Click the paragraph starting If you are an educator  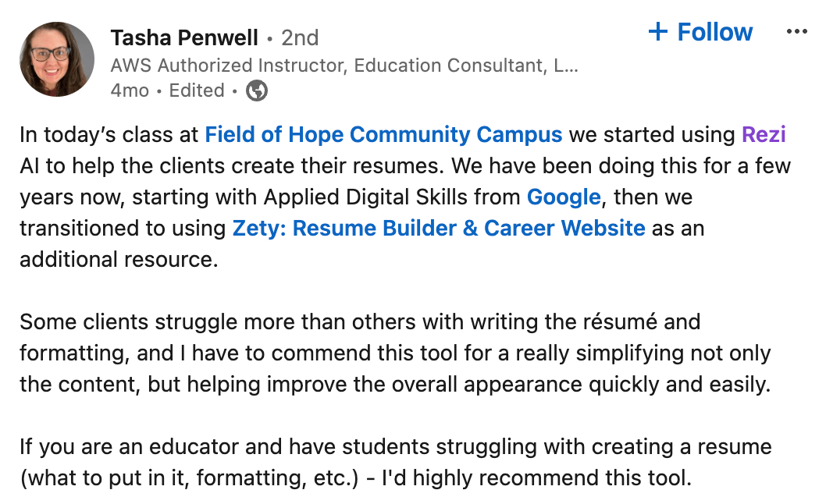click(396, 463)
